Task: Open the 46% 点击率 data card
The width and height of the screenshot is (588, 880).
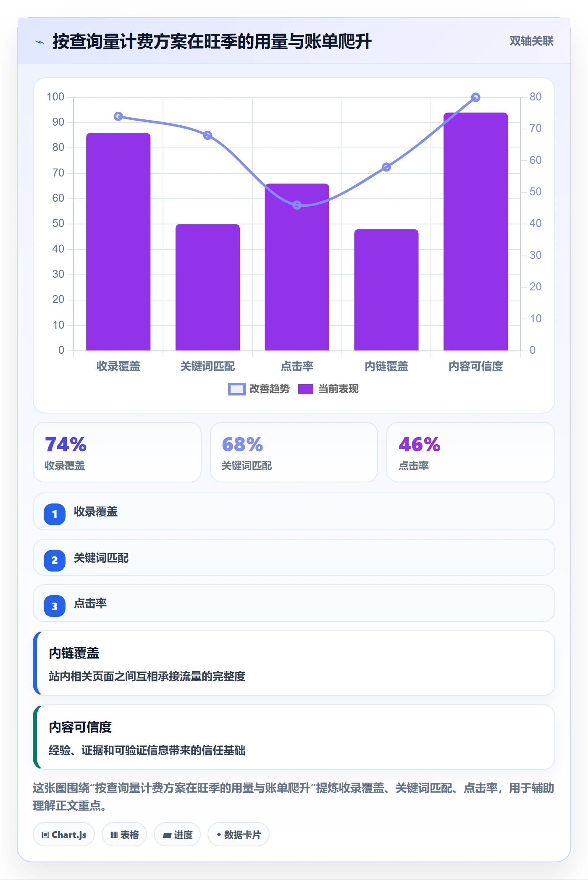Action: coord(471,452)
